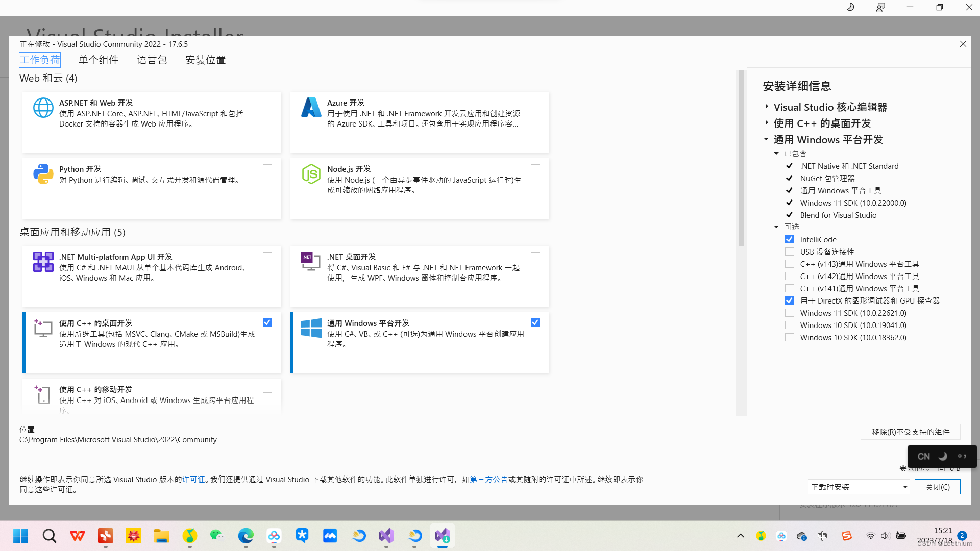Click the Node.js hexagon icon
This screenshot has width=980, height=551.
point(311,174)
